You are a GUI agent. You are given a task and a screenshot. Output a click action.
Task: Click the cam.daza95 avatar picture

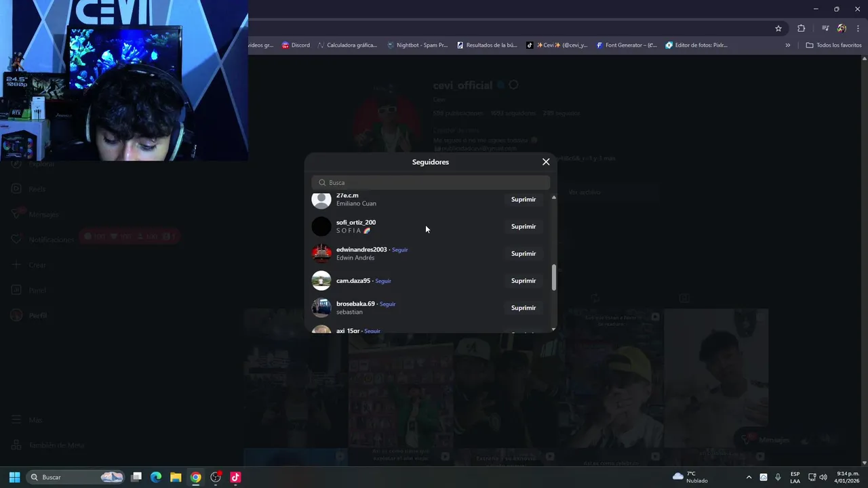(321, 281)
